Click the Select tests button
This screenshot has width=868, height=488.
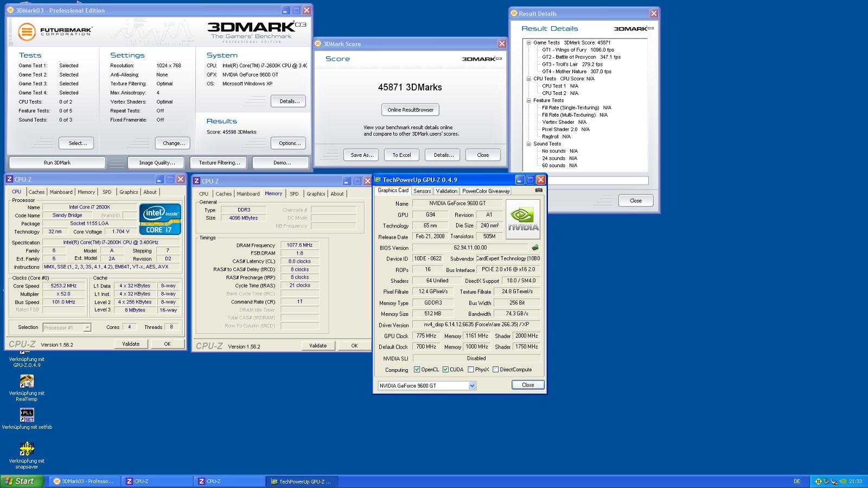76,143
